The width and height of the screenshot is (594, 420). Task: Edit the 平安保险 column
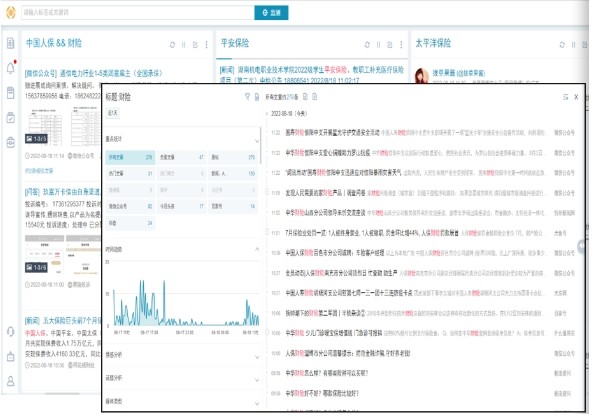[390, 45]
